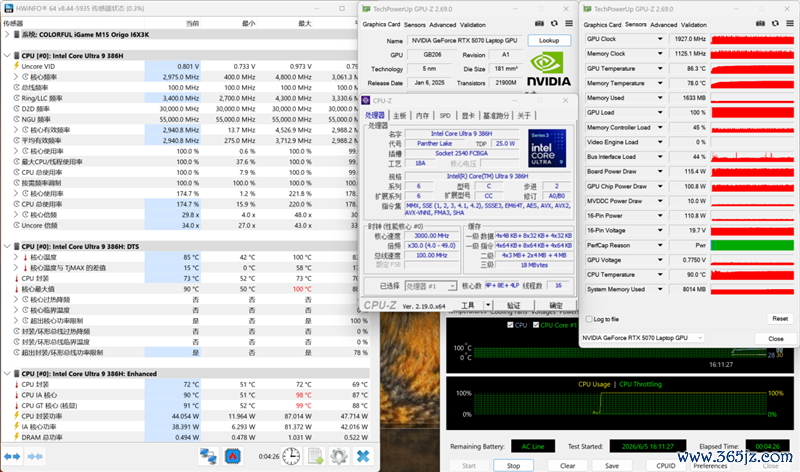Viewport: 800px width, 472px height.
Task: Expand 核心频率 row in HWiNFO
Action: (16, 77)
